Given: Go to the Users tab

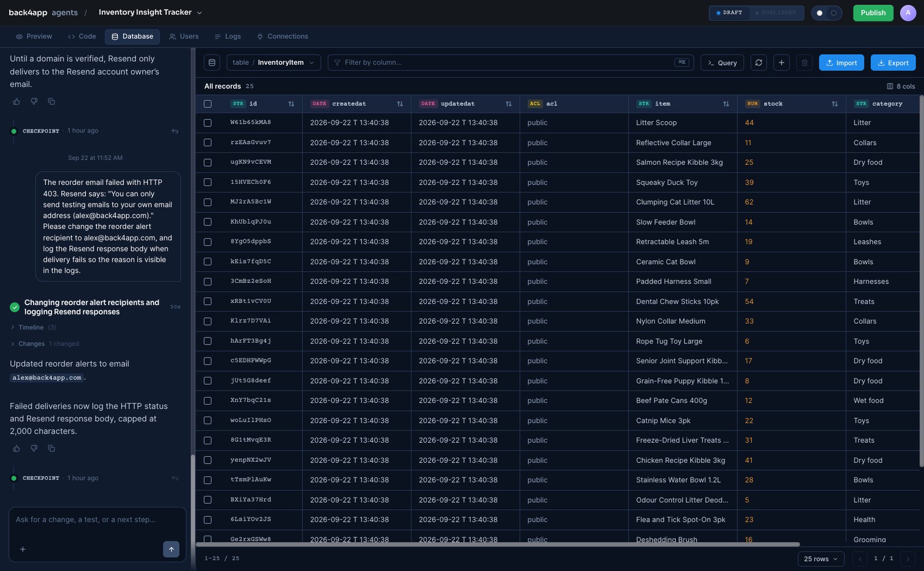Looking at the screenshot, I should (x=184, y=36).
